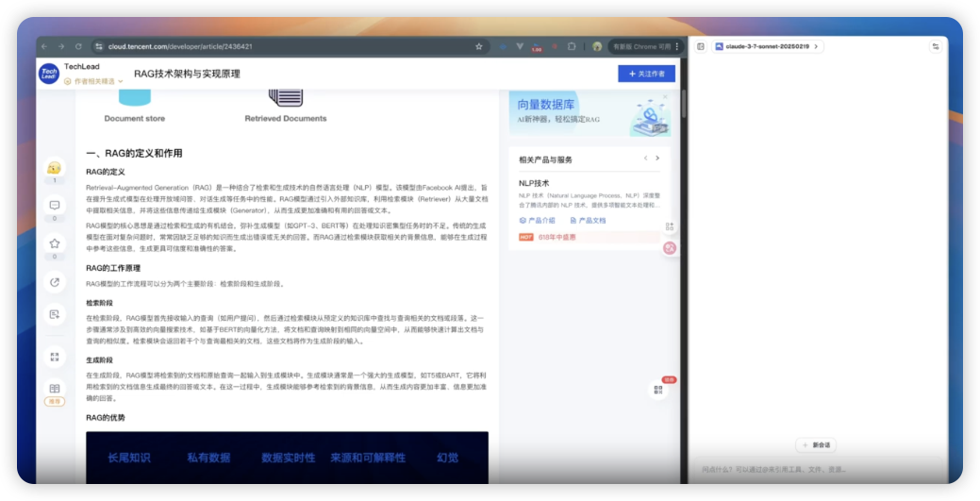Open claude-3-7-sonnet model selector

(767, 46)
